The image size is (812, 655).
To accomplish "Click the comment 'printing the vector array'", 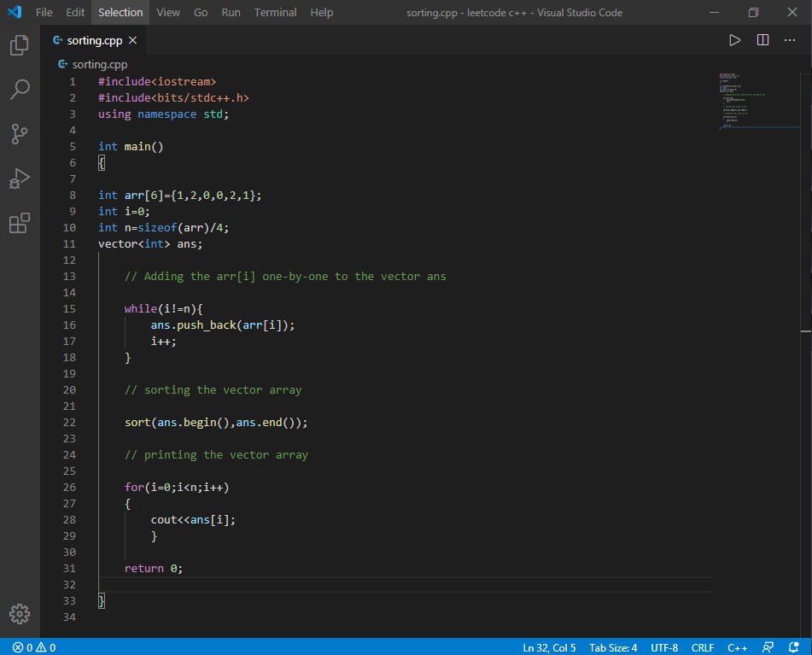I will 216,455.
